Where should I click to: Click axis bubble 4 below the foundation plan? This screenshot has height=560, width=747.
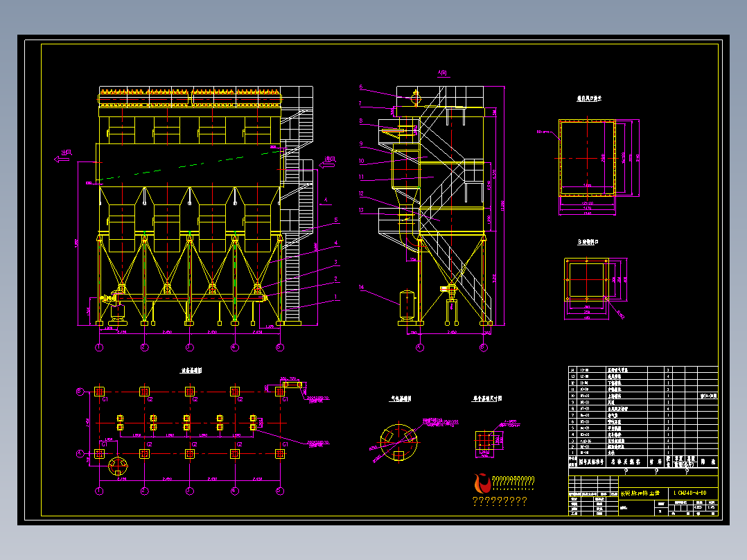(235, 491)
